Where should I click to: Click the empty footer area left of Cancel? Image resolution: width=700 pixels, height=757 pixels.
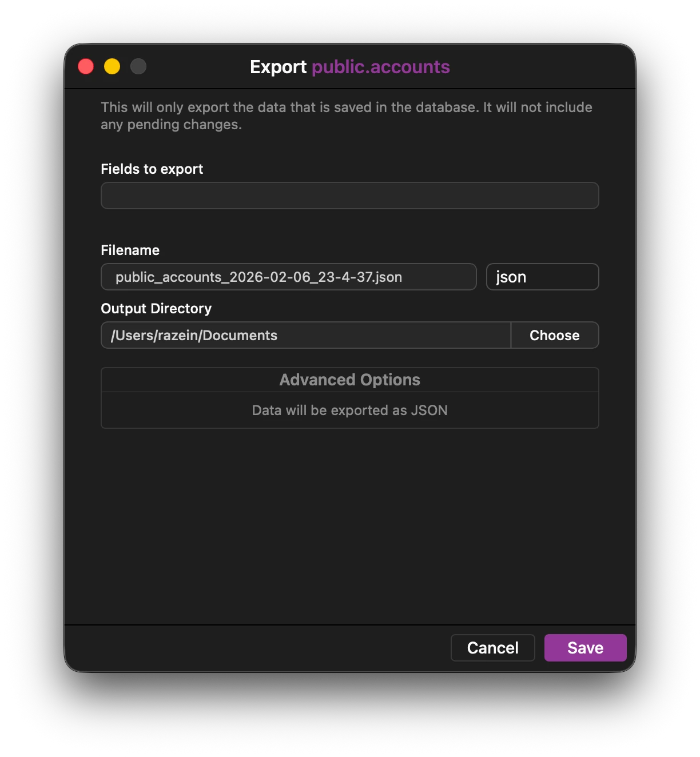tap(257, 648)
